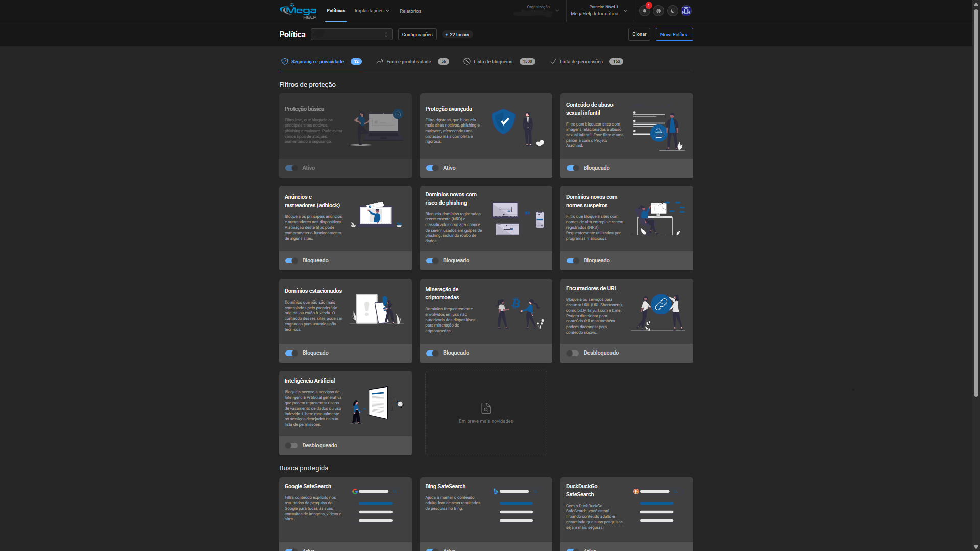980x551 pixels.
Task: Open Relatórios in top navigation
Action: coord(410,11)
